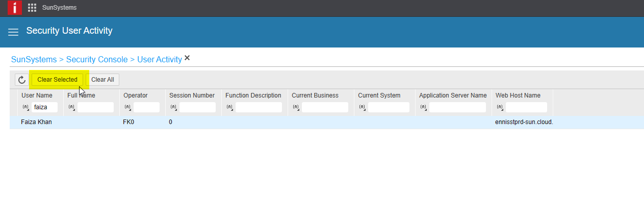Open filter operator for User Name
Screen dimensions: 644x216
[x=25, y=107]
